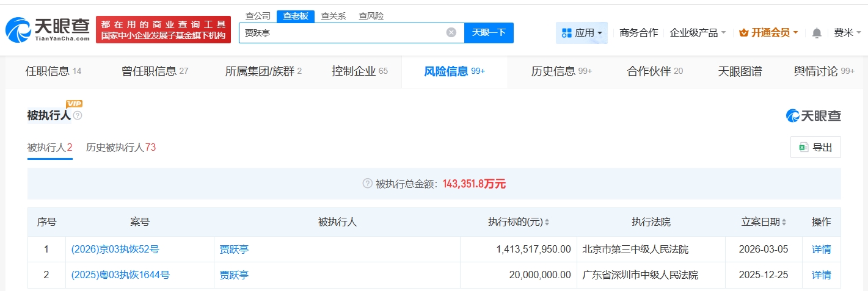
Task: Click the TianYanCha logo in header
Action: 48,29
